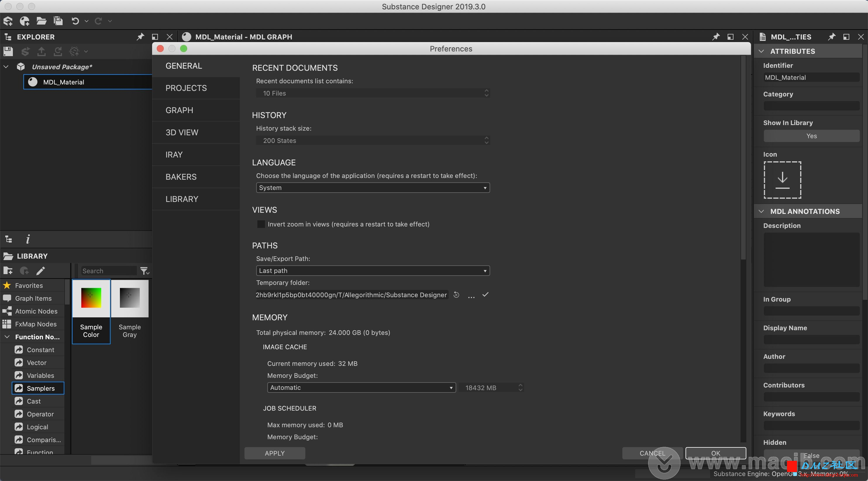
Task: Click the history stack size stepper
Action: pos(486,140)
